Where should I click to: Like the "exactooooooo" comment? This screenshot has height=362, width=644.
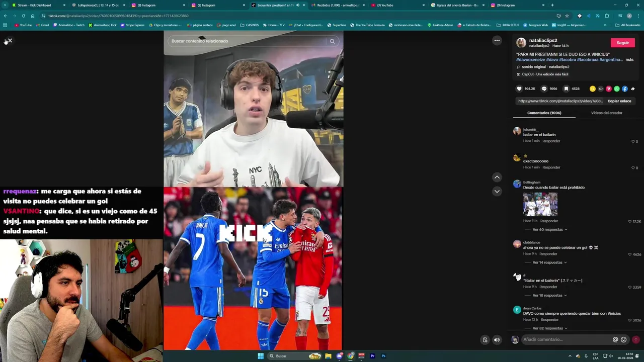[633, 167]
